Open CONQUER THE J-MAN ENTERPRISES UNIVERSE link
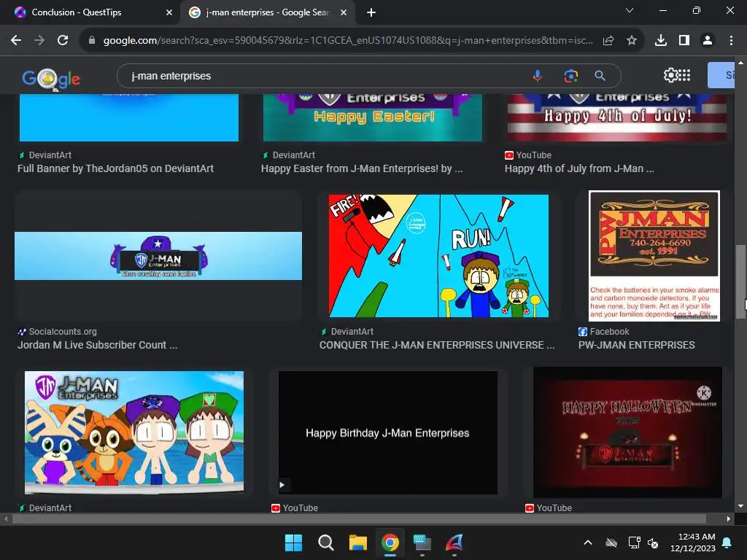The height and width of the screenshot is (560, 747). (x=437, y=345)
